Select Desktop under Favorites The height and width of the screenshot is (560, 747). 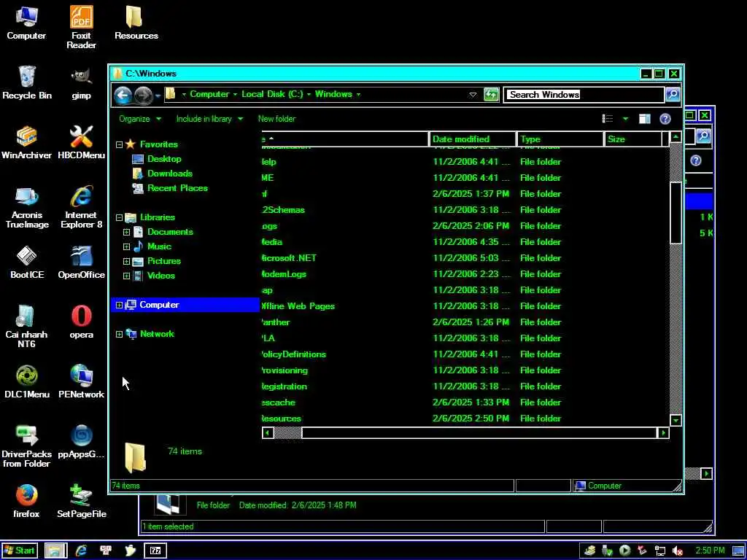tap(164, 159)
